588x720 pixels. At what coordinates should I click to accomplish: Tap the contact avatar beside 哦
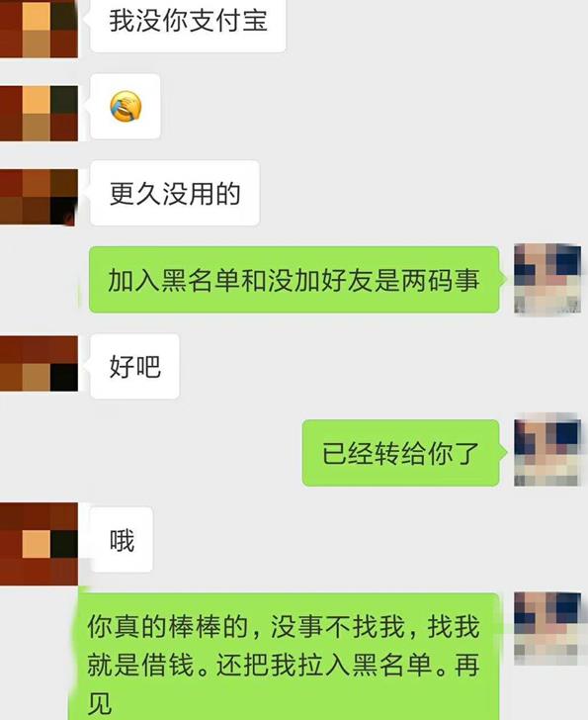[39, 544]
